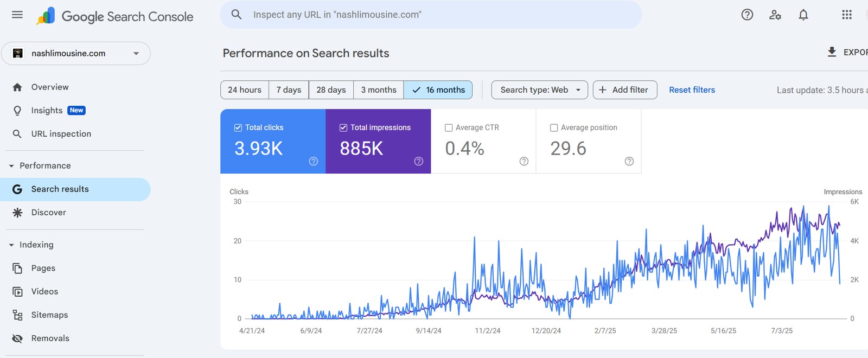Open the notifications bell icon

click(x=803, y=15)
